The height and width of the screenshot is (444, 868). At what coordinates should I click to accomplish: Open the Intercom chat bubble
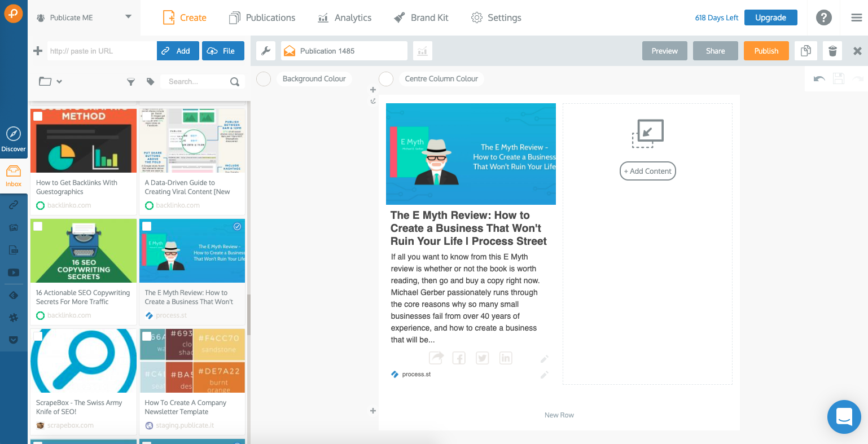pos(844,417)
